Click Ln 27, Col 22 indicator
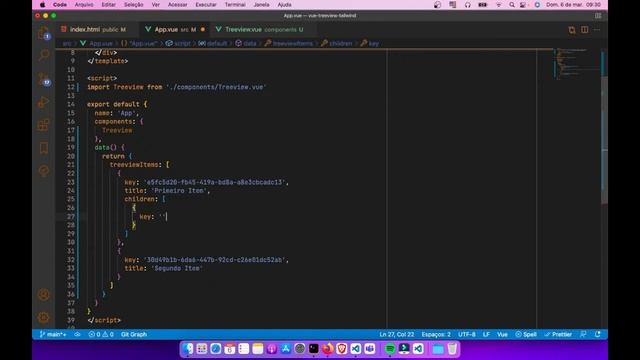This screenshot has width=640, height=360. [x=396, y=334]
